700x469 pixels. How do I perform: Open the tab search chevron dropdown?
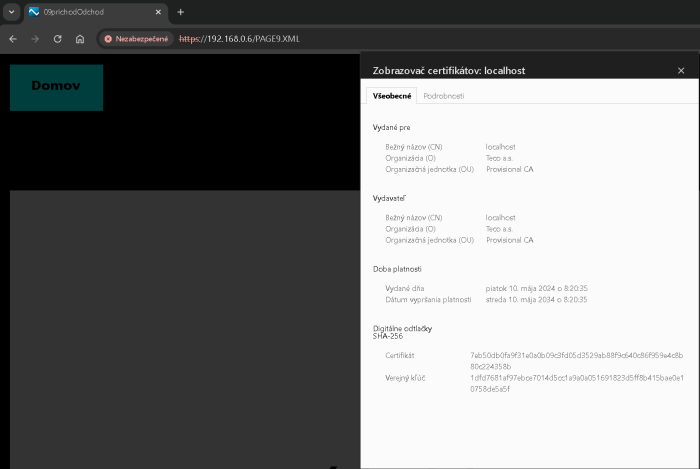[x=11, y=12]
